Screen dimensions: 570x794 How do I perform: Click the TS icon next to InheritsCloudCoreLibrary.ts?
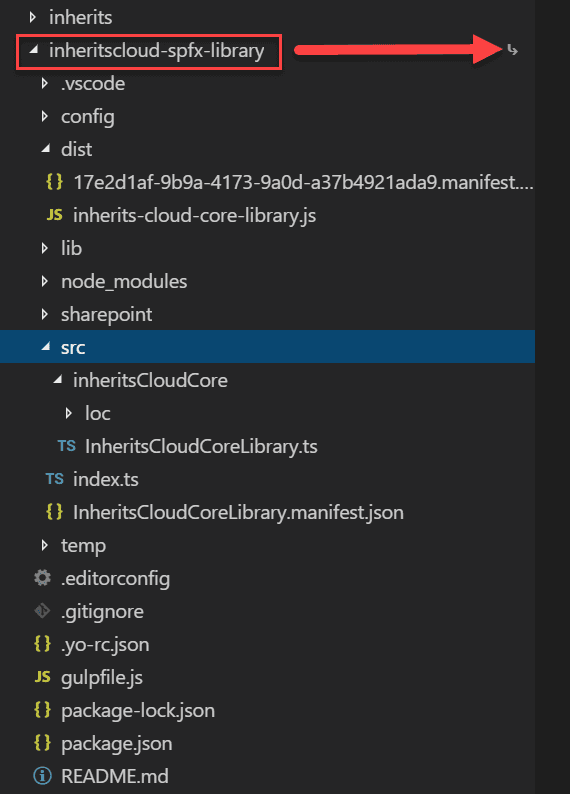coord(66,446)
